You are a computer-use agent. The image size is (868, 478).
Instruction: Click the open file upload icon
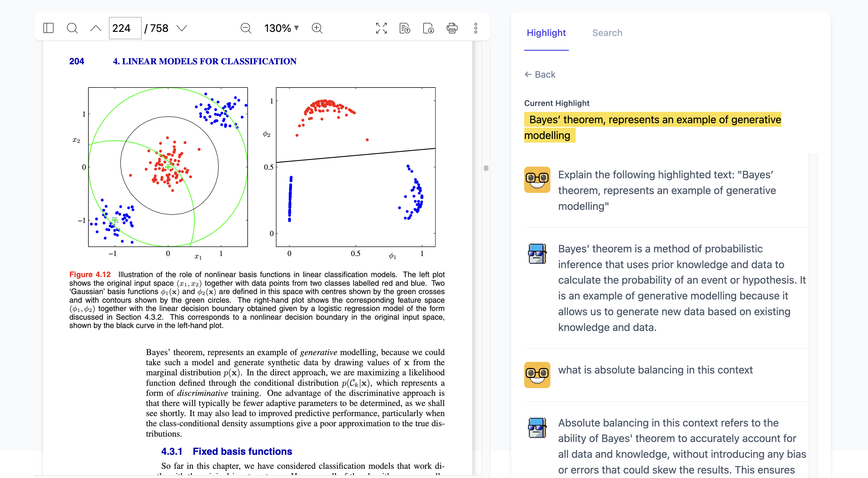[405, 28]
